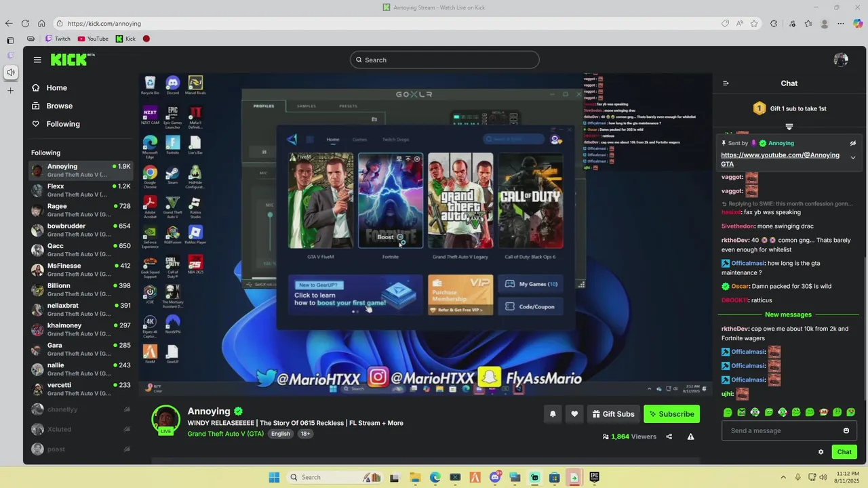This screenshot has height=488, width=868.
Task: Show hidden system tray icons chevron
Action: [783, 477]
